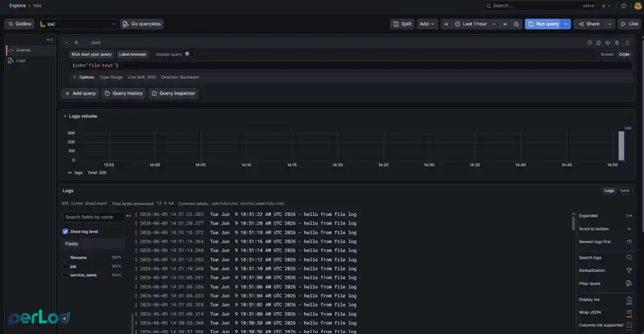This screenshot has width=644, height=334.
Task: Click Kick start your query
Action: pos(91,54)
